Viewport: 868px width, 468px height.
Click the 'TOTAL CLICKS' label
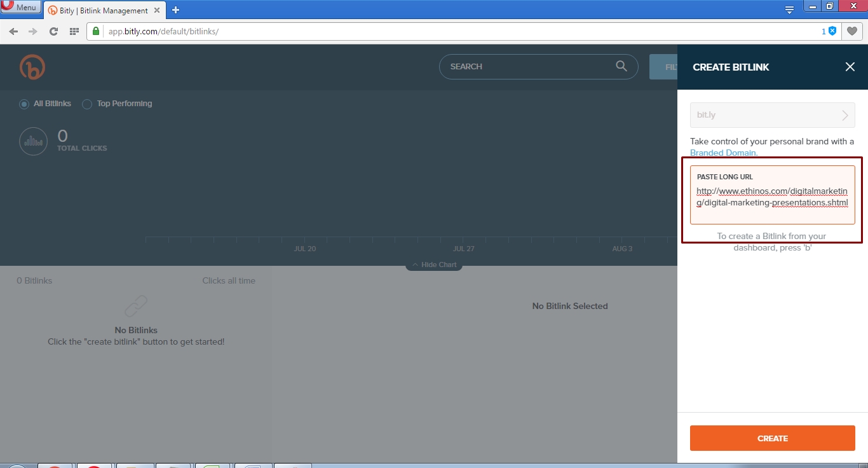(x=82, y=148)
